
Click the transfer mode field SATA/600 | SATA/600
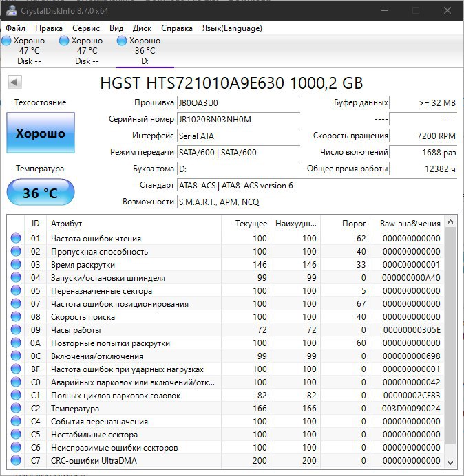point(238,152)
